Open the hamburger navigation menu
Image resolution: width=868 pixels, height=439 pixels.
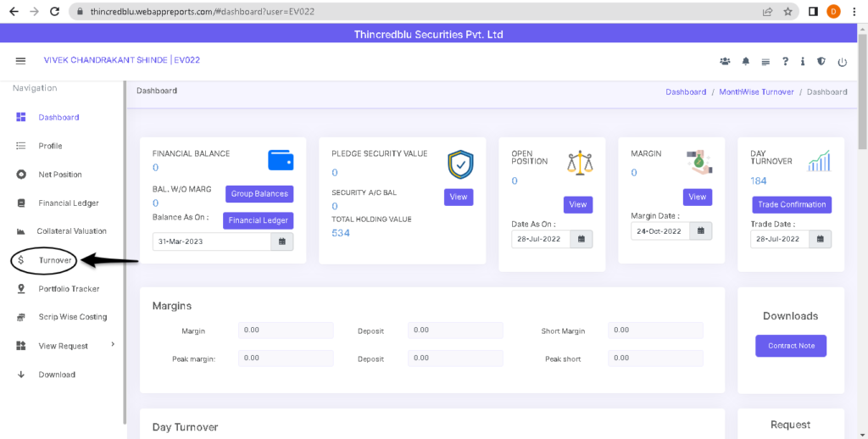20,61
